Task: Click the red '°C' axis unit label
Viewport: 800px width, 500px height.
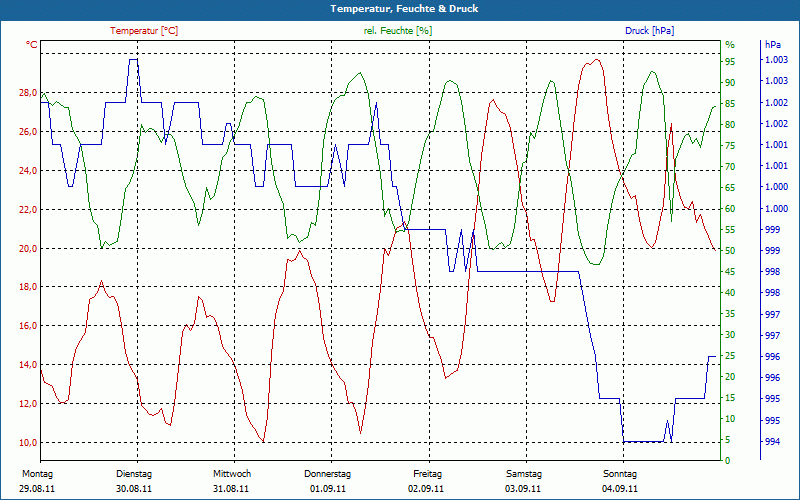Action: [32, 45]
